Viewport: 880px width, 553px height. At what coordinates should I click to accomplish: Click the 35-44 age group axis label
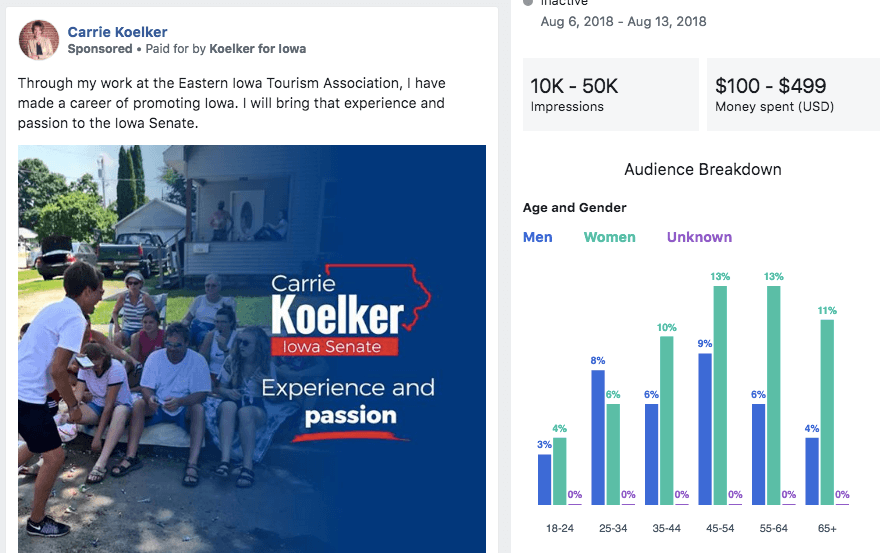[x=665, y=527]
